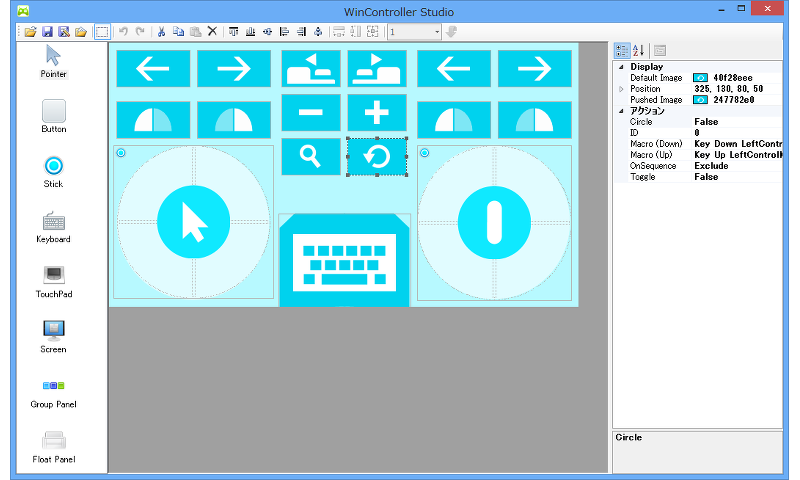The image size is (800, 480).
Task: Toggle the Toggle property False value
Action: [706, 177]
